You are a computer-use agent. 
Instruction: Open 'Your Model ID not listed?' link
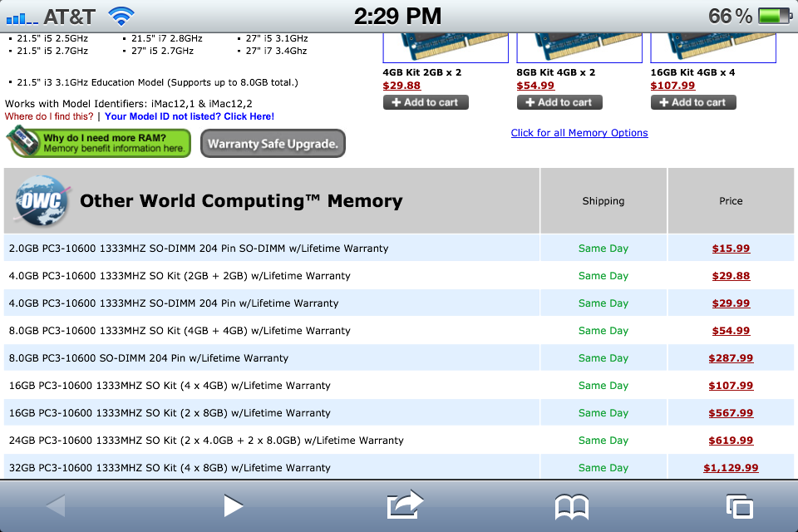pos(190,116)
